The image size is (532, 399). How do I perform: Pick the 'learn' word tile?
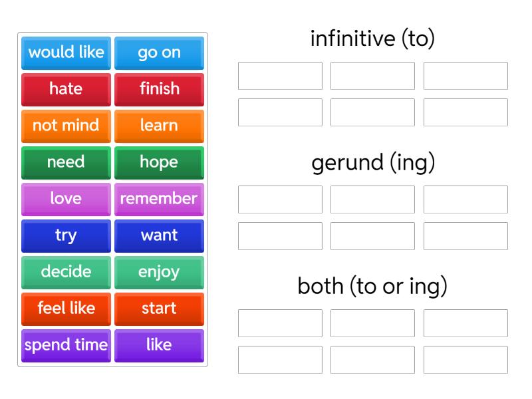point(159,126)
